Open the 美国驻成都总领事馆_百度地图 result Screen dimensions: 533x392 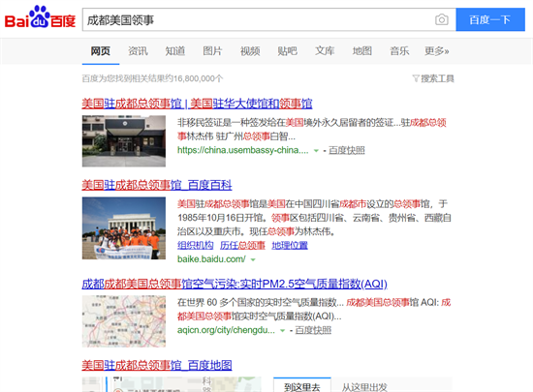coord(157,365)
